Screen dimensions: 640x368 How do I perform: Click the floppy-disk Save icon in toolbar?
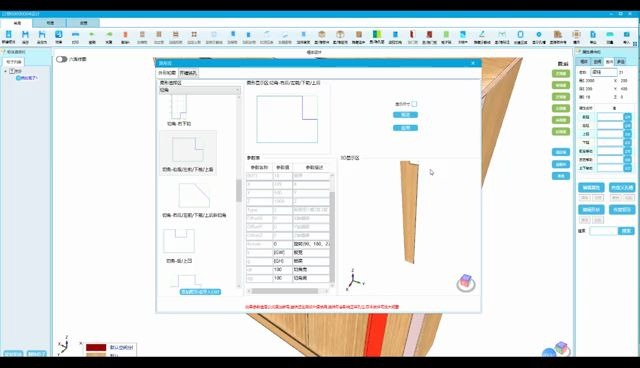coord(25,35)
